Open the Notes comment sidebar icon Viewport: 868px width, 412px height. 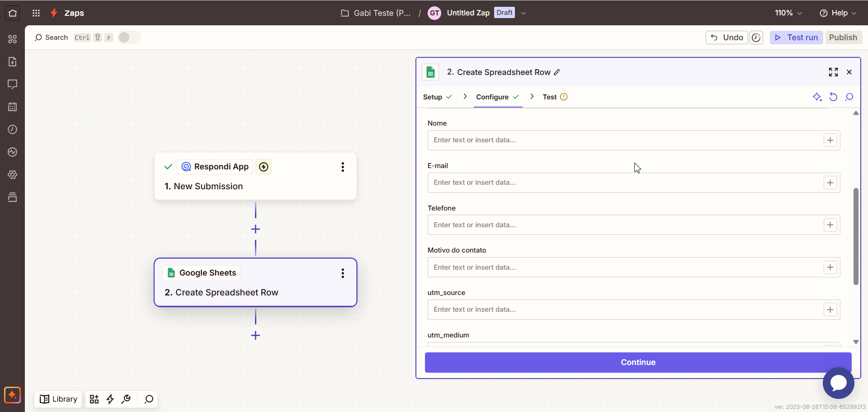pyautogui.click(x=13, y=84)
